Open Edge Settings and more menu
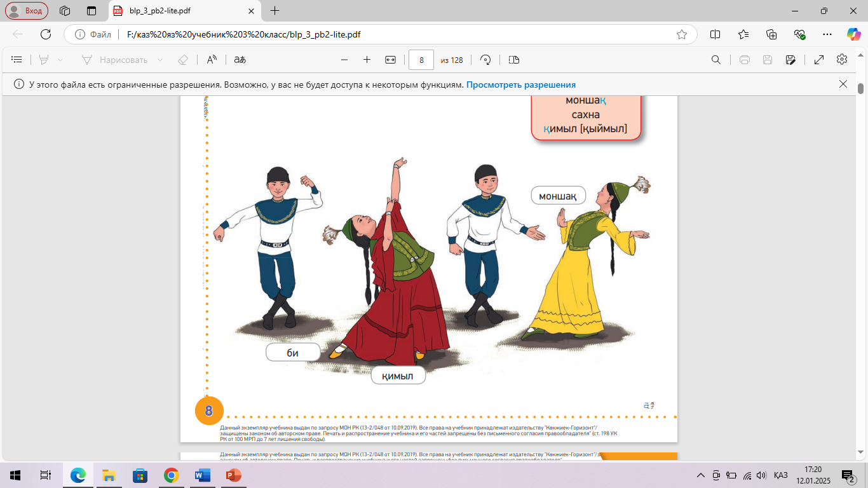The height and width of the screenshot is (488, 868). pyautogui.click(x=827, y=34)
